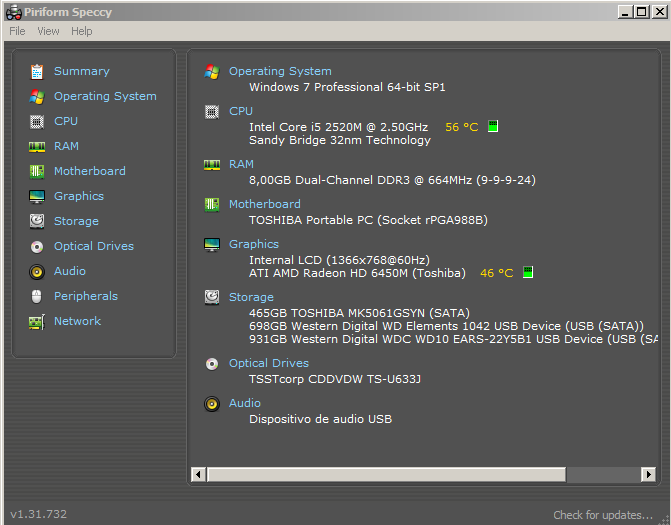Click the right arrow of horizontal scrollbar

(x=648, y=474)
